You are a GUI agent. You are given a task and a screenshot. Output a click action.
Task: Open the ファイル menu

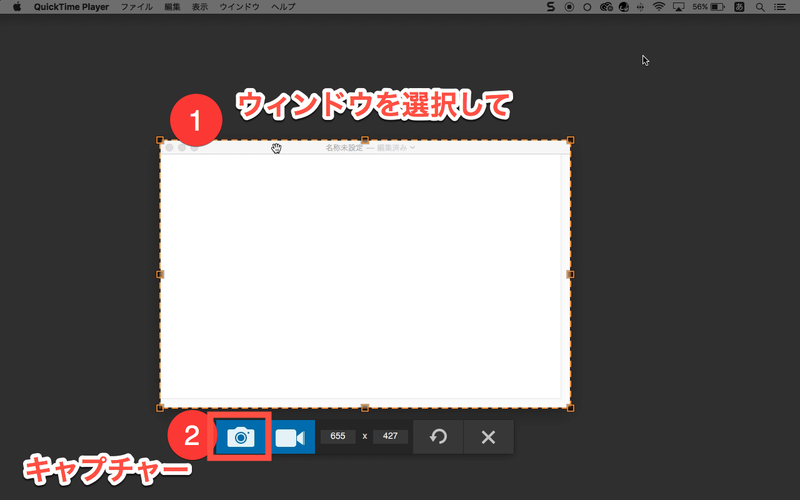pos(137,7)
